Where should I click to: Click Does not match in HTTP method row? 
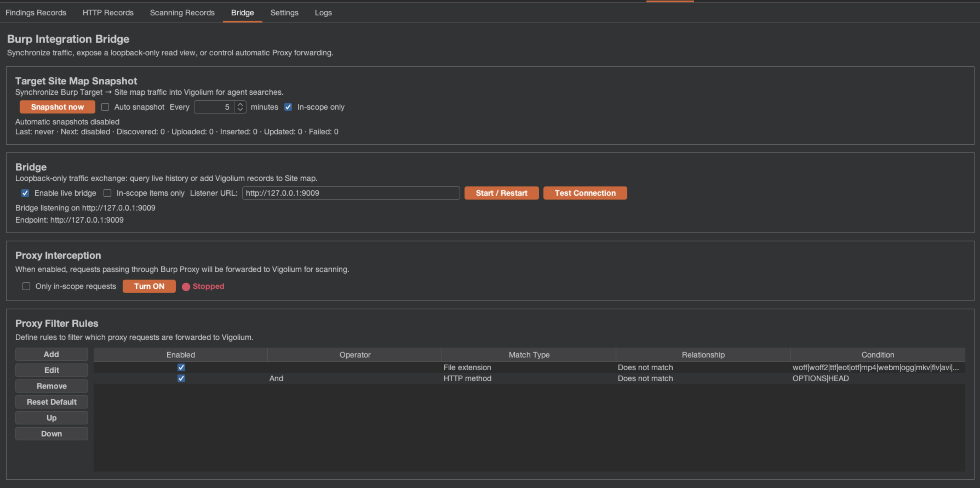tap(703, 378)
